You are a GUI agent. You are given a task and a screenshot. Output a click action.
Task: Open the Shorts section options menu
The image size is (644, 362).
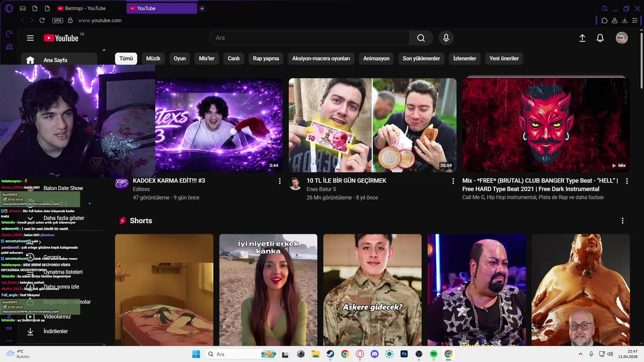pos(622,221)
